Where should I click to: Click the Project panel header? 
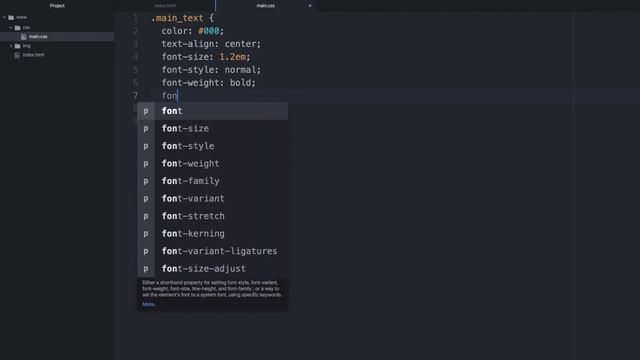57,6
